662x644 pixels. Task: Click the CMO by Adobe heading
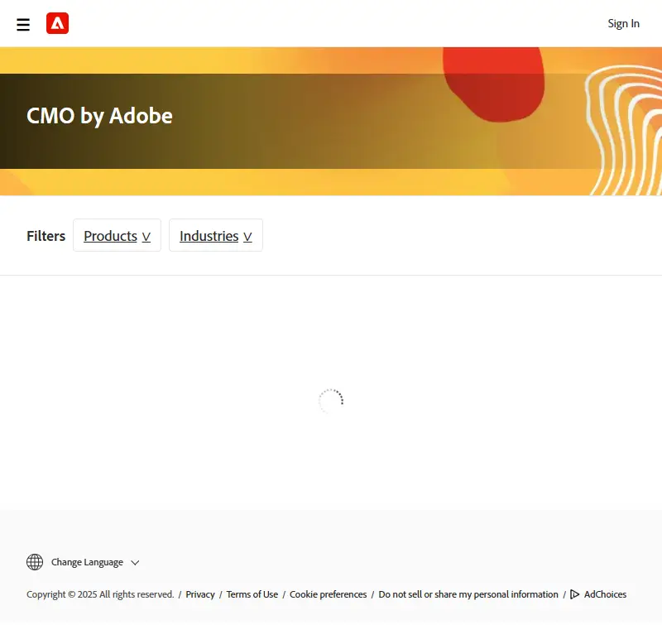pyautogui.click(x=99, y=116)
